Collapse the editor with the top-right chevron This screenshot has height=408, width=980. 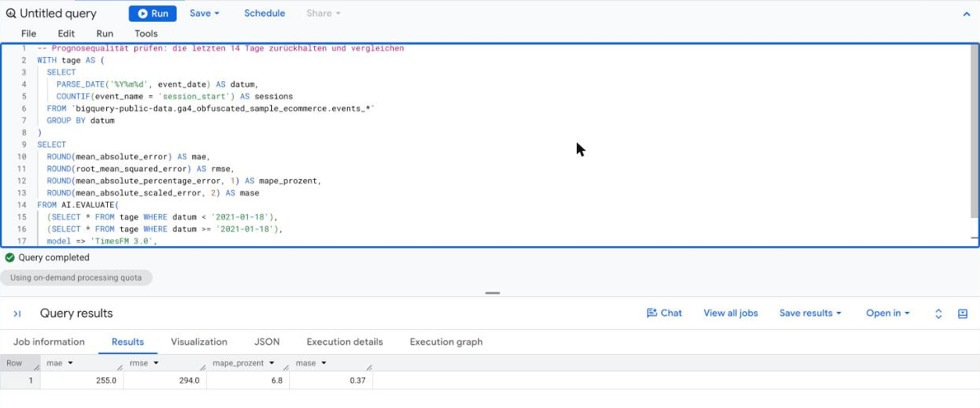point(967,14)
